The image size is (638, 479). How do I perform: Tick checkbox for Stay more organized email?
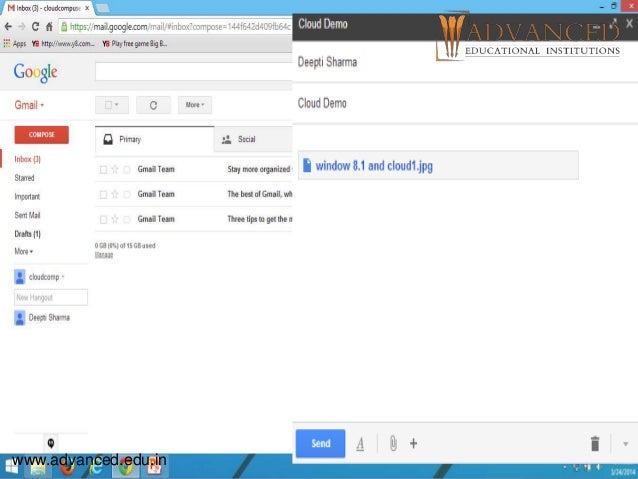coord(103,170)
